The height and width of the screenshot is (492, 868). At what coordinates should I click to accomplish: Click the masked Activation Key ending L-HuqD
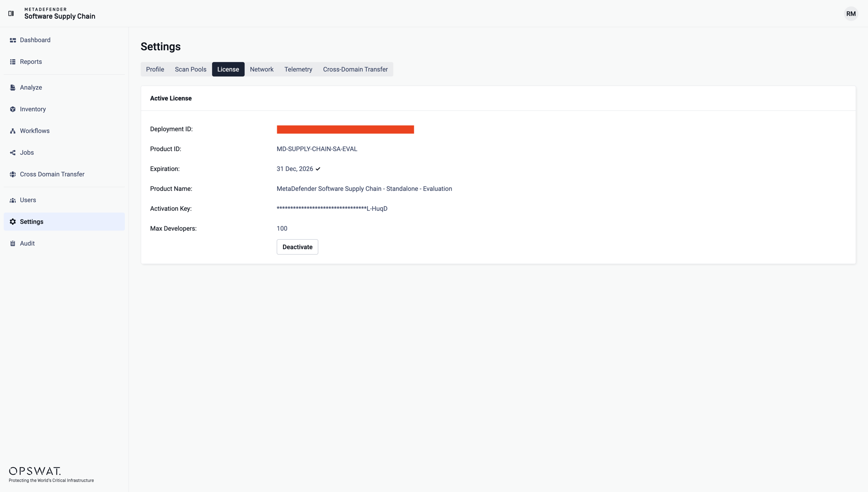click(x=332, y=209)
